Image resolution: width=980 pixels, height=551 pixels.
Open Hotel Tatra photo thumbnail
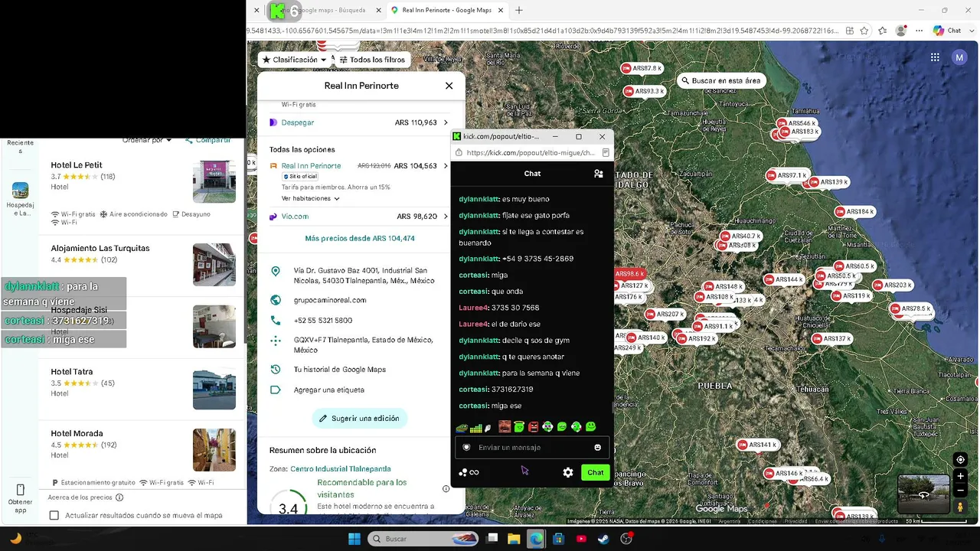point(214,388)
